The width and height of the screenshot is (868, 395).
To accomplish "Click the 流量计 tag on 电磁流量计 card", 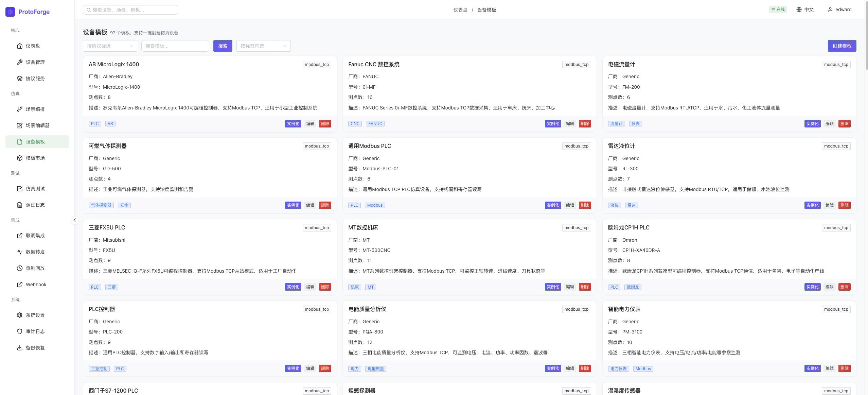I will pos(617,124).
